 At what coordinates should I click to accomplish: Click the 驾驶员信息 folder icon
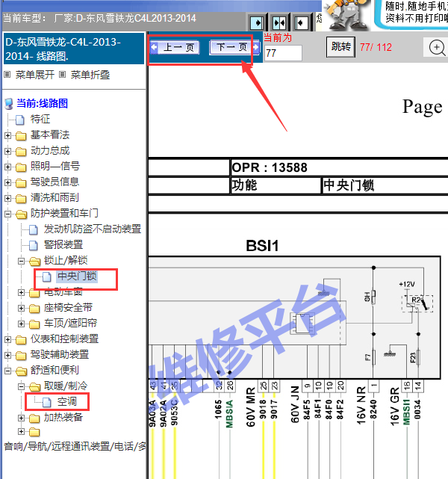click(21, 182)
